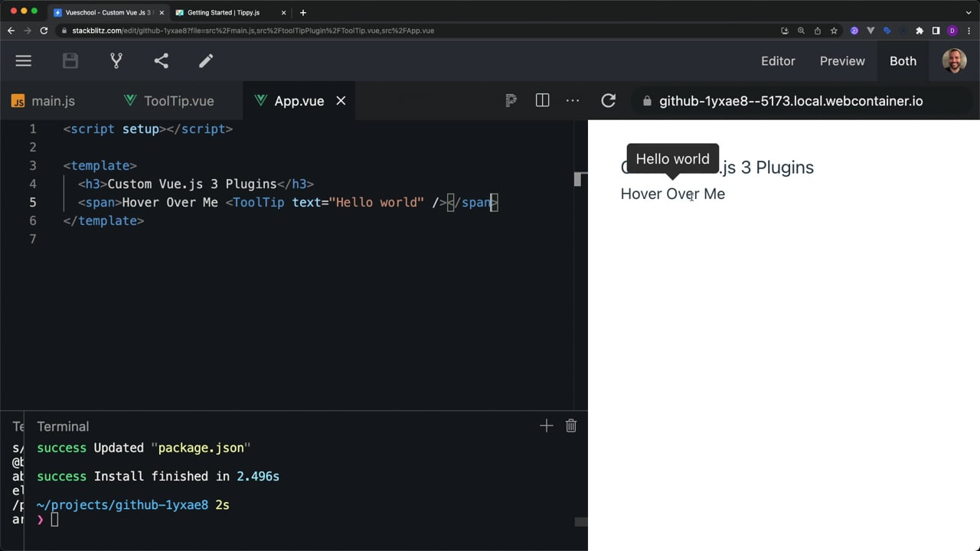Open the zoom magnifier icon in address bar

pyautogui.click(x=801, y=31)
